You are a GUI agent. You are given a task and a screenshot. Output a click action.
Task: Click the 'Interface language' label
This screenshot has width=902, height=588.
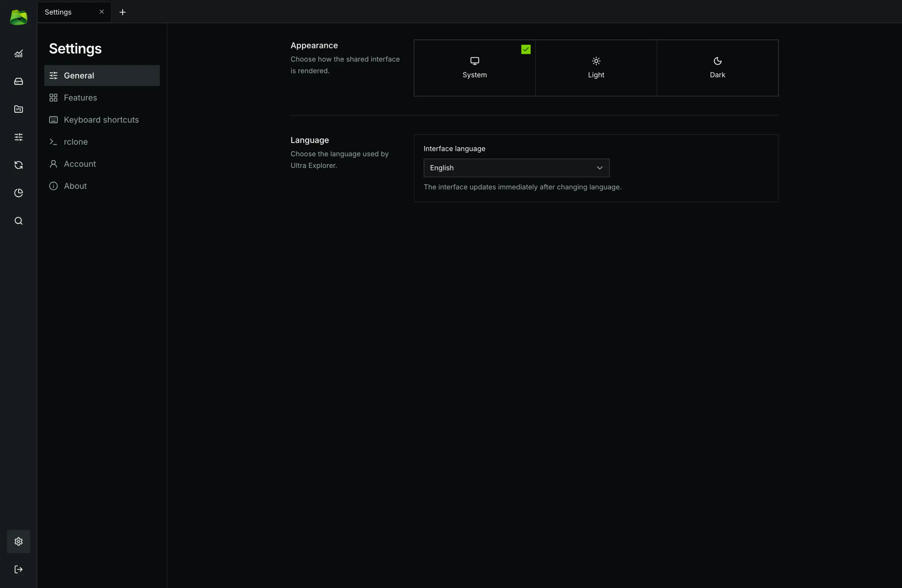[x=454, y=148]
